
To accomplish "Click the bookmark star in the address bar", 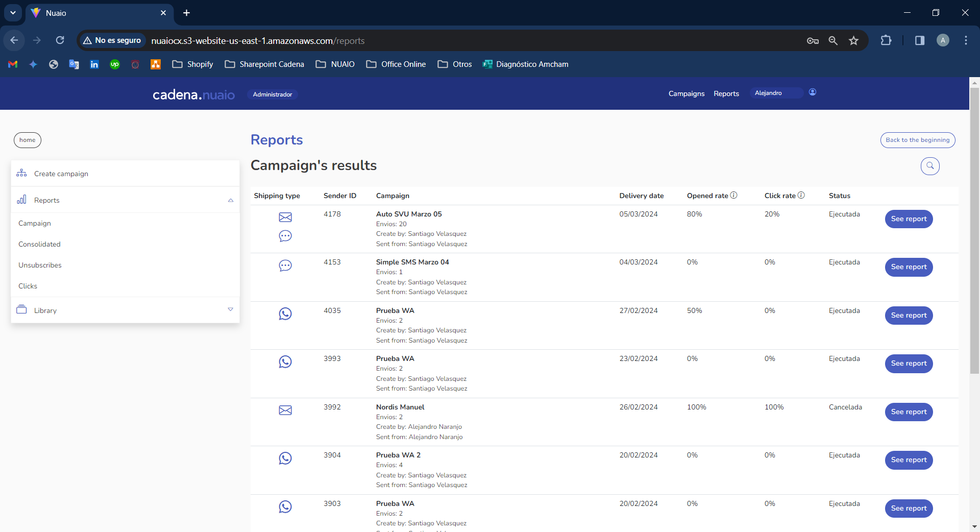I will (x=853, y=40).
